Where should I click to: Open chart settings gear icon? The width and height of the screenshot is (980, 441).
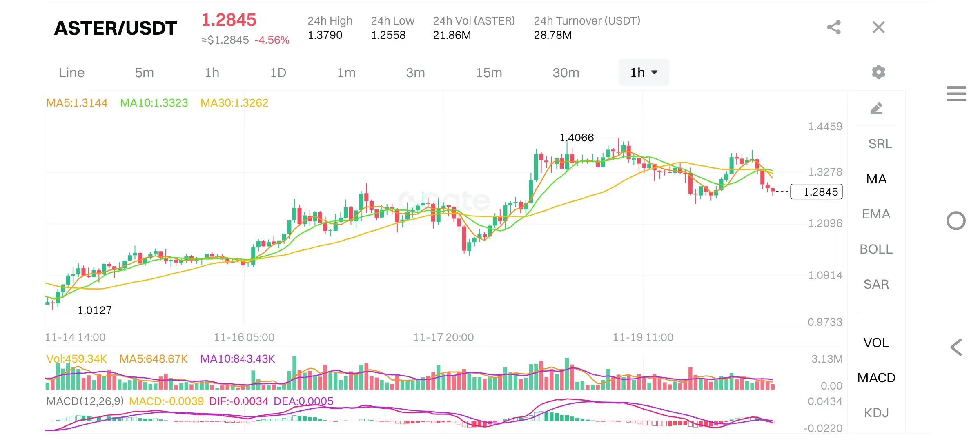pyautogui.click(x=878, y=72)
